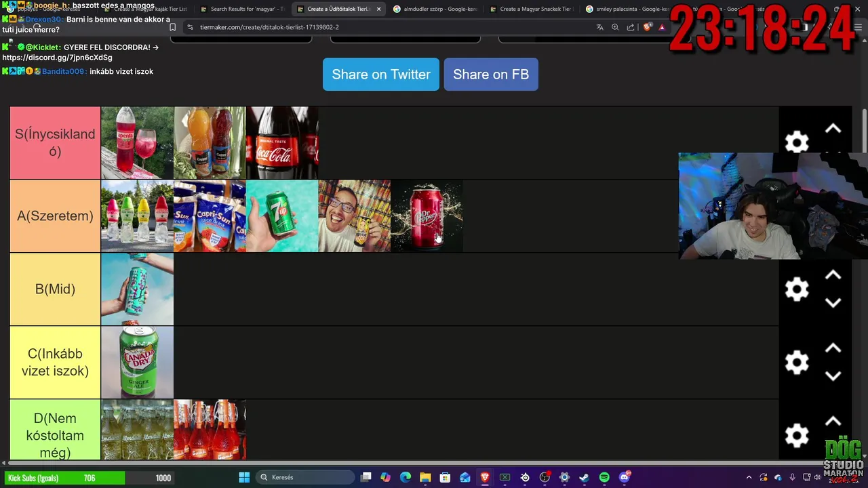This screenshot has height=488, width=868.
Task: Click the A(Szeretem) tier label
Action: click(55, 216)
